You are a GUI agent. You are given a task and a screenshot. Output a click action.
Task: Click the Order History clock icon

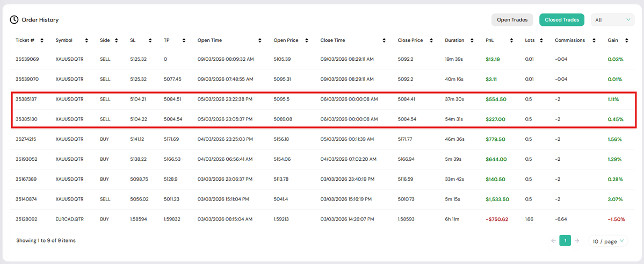pos(14,19)
